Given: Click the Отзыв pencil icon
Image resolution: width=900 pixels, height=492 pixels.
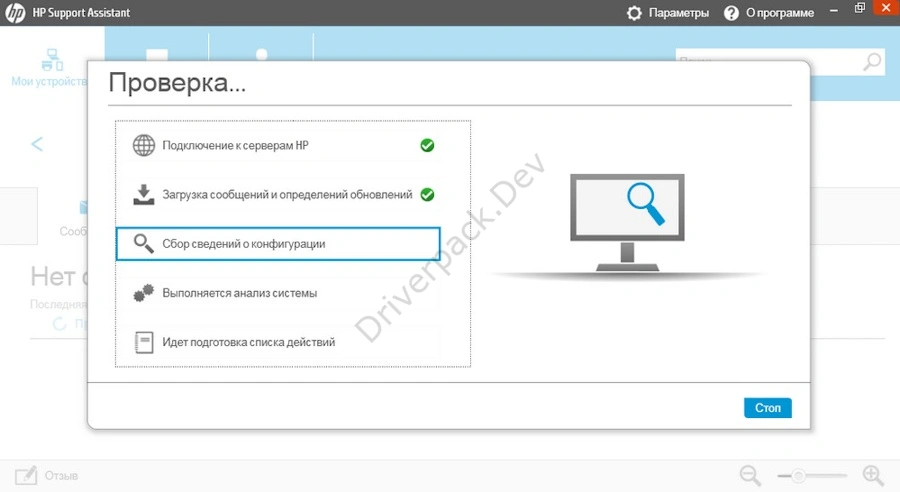Looking at the screenshot, I should 26,475.
